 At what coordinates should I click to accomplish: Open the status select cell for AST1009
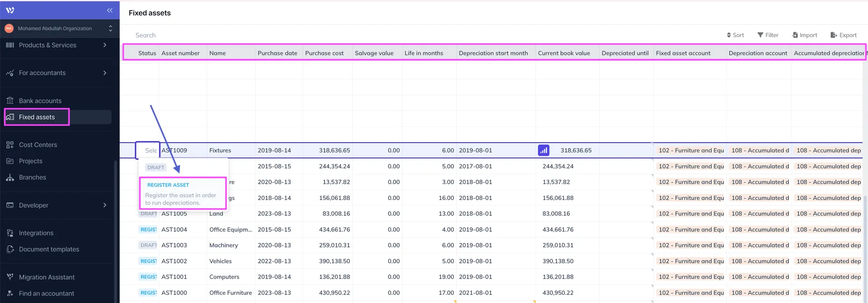click(x=147, y=150)
